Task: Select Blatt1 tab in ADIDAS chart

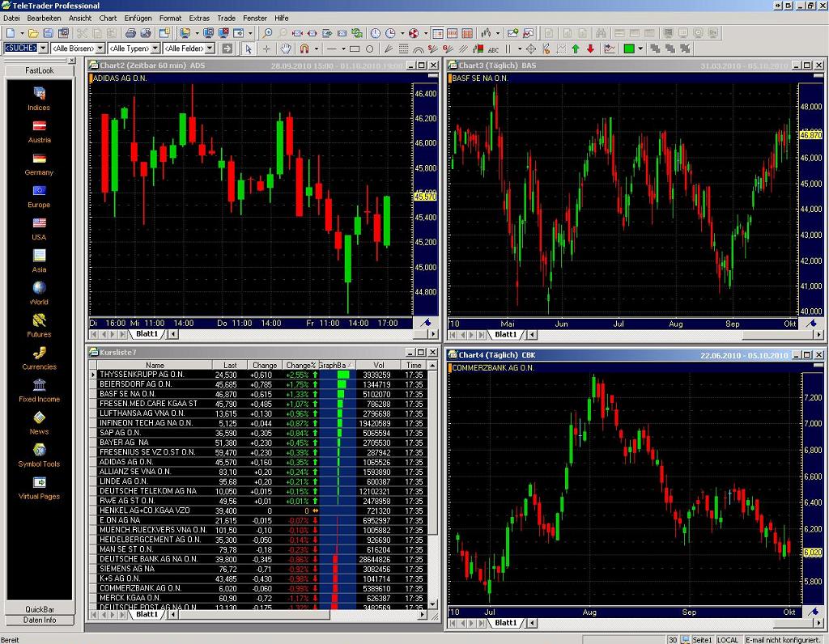Action: click(147, 334)
